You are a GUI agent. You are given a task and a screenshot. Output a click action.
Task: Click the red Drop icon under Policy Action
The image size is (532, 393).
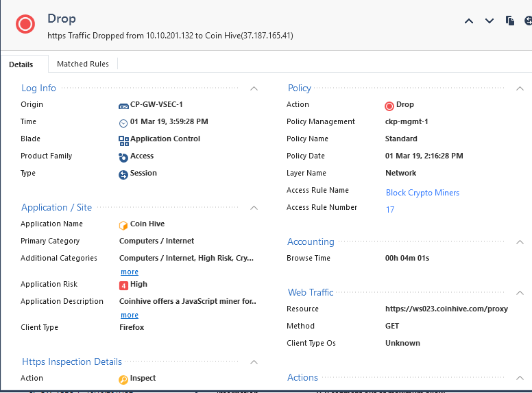(389, 106)
